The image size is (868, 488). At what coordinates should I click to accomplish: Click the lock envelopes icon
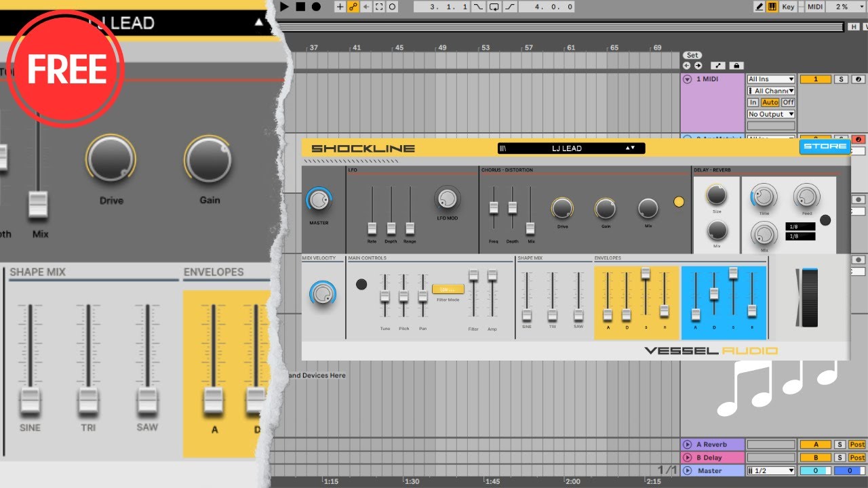[737, 66]
